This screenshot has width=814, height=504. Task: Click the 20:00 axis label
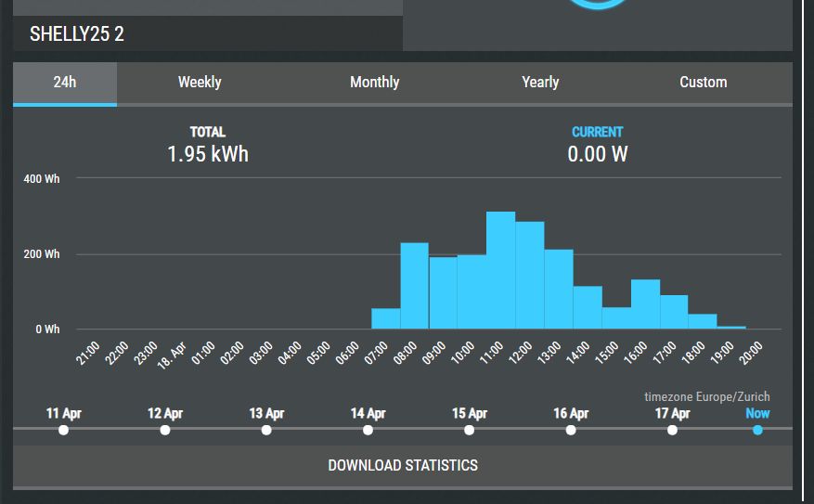pyautogui.click(x=752, y=354)
